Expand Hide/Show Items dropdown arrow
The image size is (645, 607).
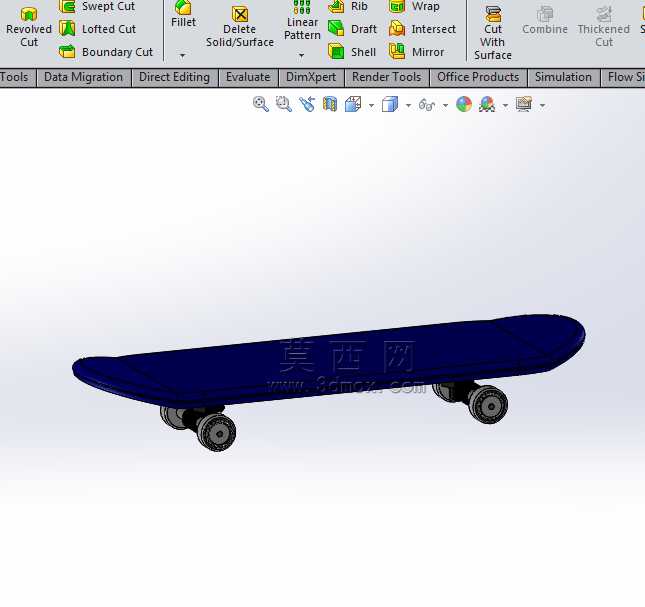click(445, 106)
